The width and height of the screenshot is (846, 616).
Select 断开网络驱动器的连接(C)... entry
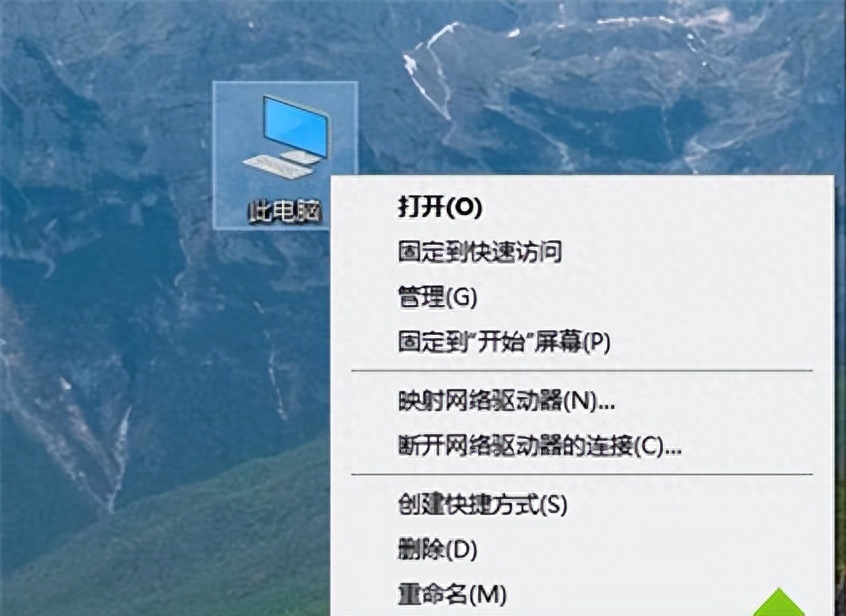click(540, 446)
